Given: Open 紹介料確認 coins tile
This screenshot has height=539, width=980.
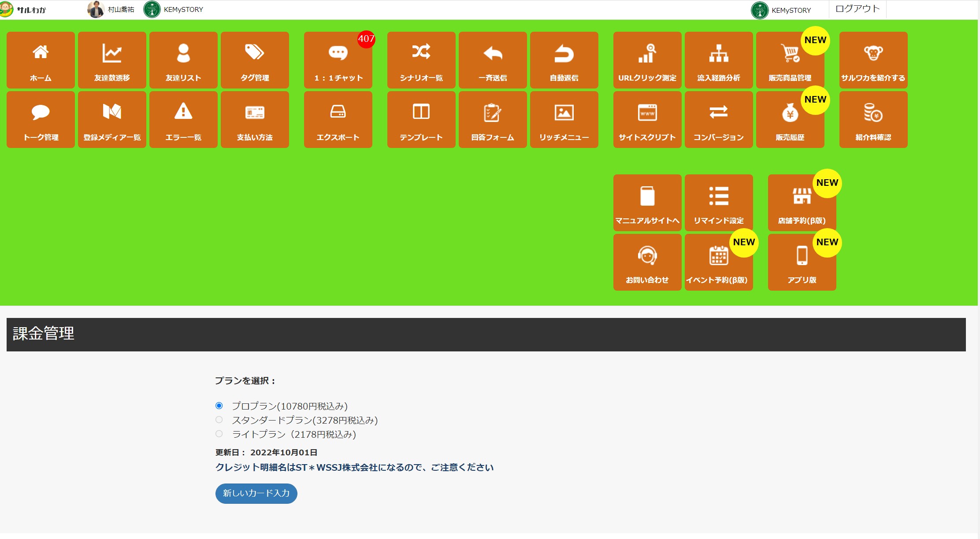Looking at the screenshot, I should click(x=873, y=119).
